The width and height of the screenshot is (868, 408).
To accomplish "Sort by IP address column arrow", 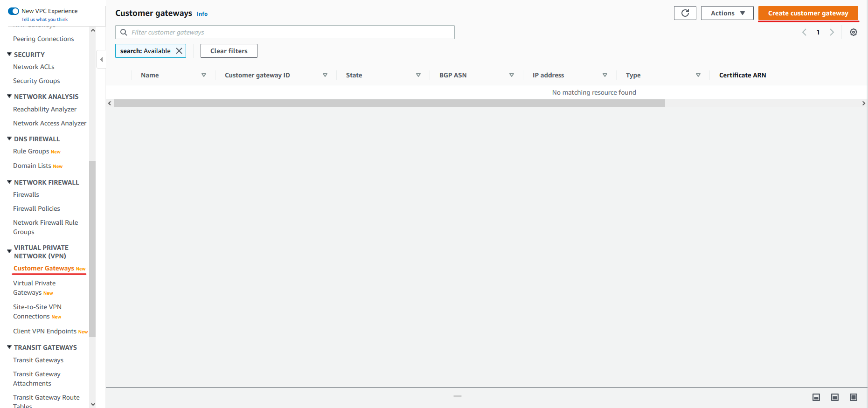I will [x=605, y=75].
